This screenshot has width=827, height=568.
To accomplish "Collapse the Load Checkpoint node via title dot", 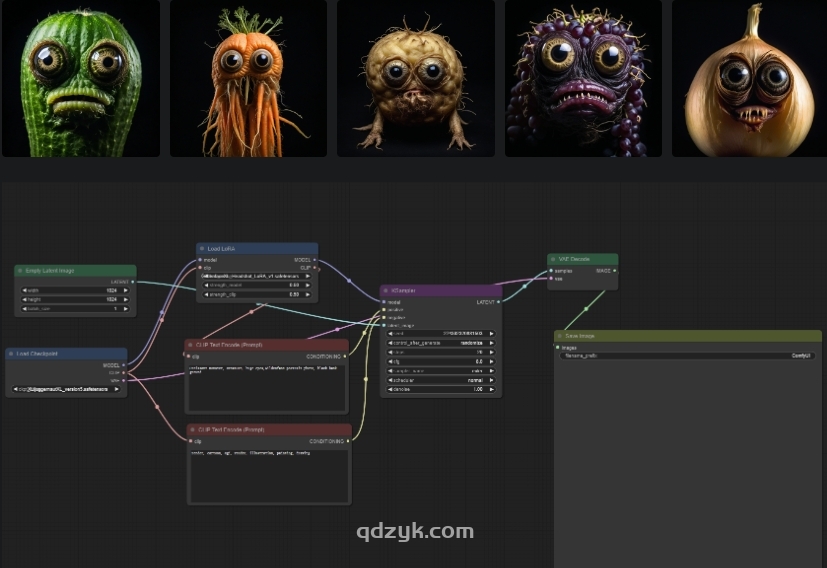I will tap(11, 354).
